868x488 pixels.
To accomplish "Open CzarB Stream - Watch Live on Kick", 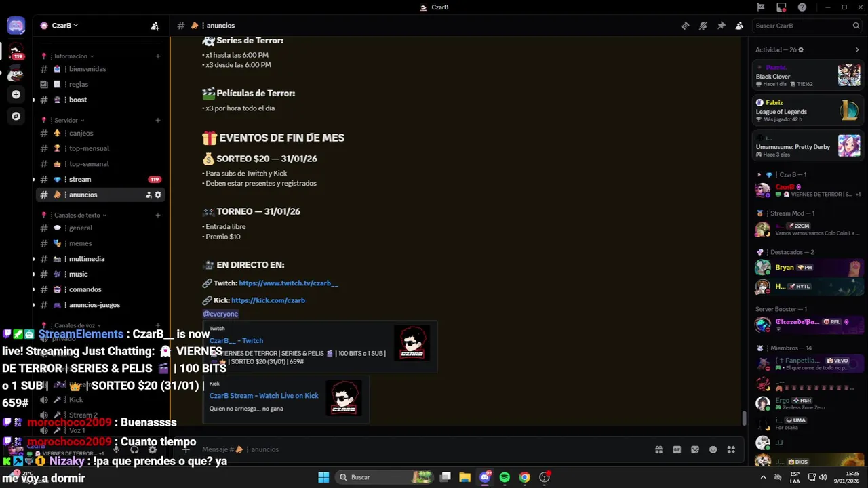I will click(x=264, y=396).
